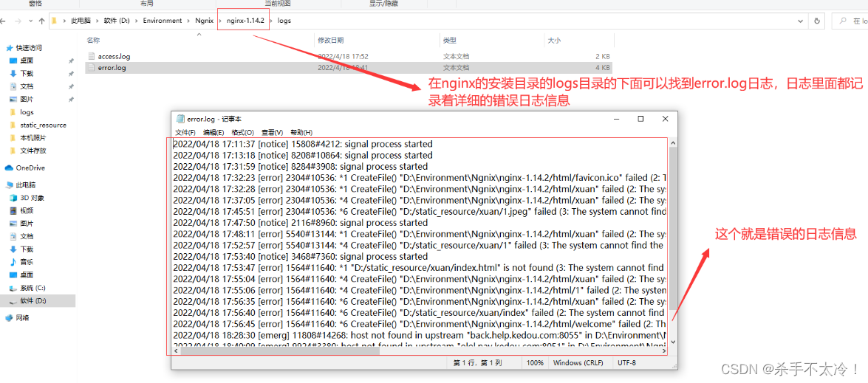Minimize the Notepad window
This screenshot has width=868, height=383.
pos(615,119)
